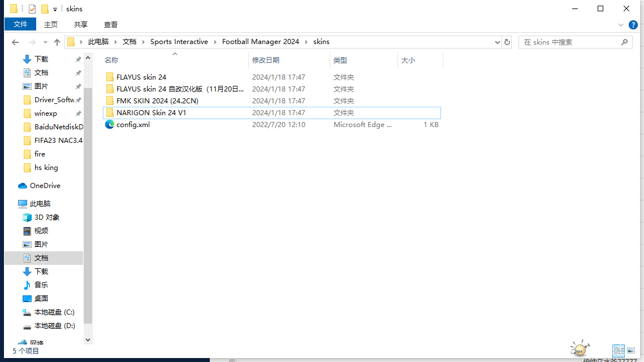Image resolution: width=644 pixels, height=362 pixels.
Task: Unpin 下载 pin icon in quick access
Action: coord(78,59)
